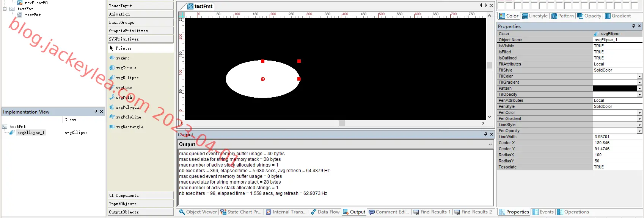Close the Output panel
This screenshot has width=644, height=218.
(x=492, y=134)
